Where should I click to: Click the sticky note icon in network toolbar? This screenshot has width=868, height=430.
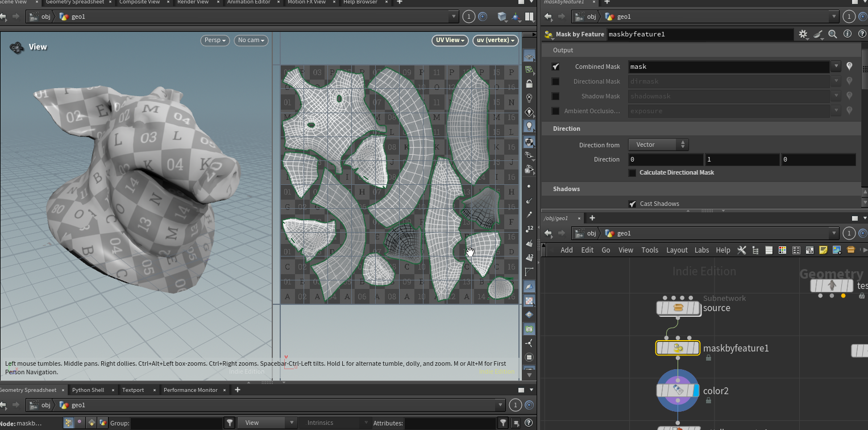[x=823, y=250]
